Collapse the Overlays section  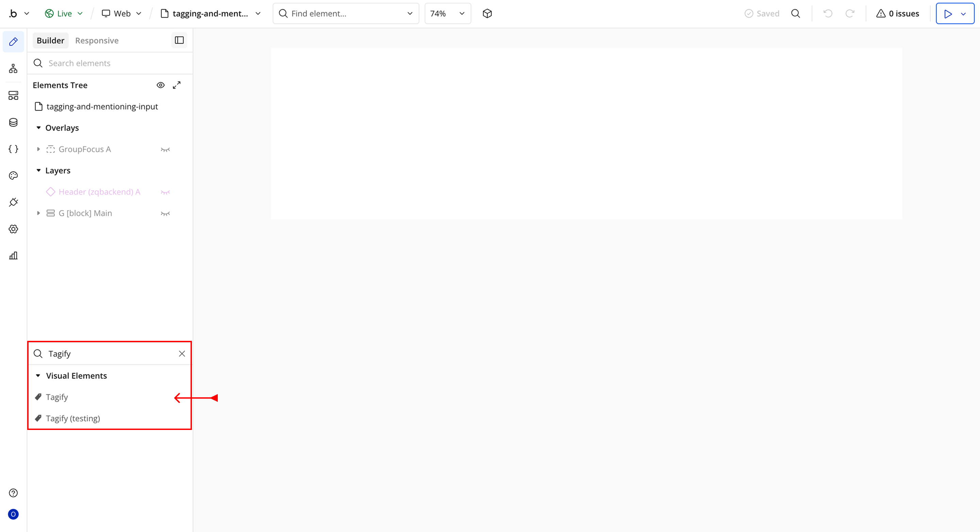38,128
